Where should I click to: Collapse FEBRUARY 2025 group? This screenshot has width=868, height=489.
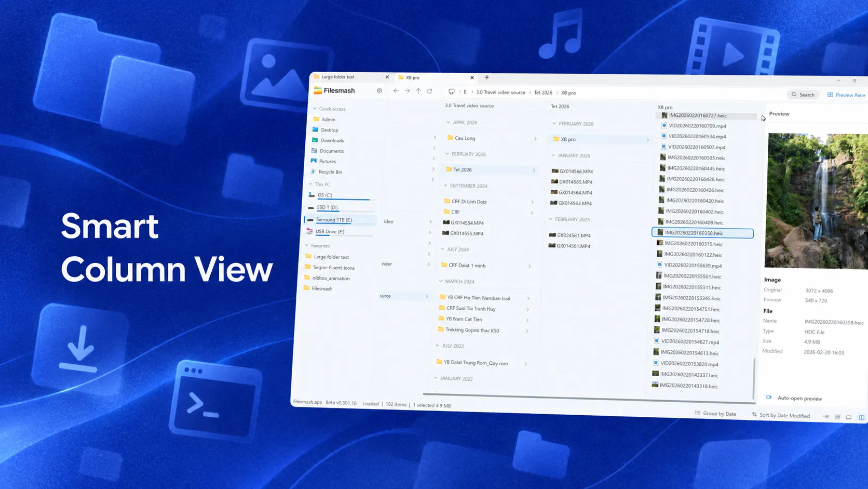click(x=551, y=219)
